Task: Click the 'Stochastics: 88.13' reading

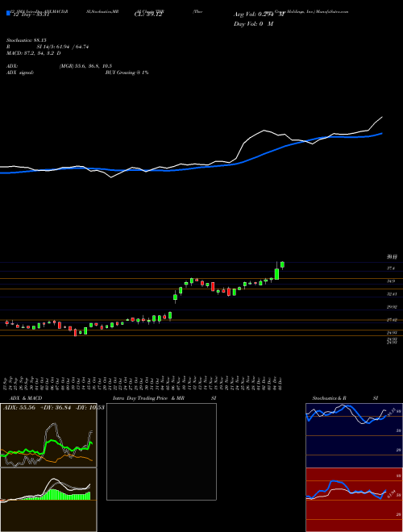Action: pos(26,40)
